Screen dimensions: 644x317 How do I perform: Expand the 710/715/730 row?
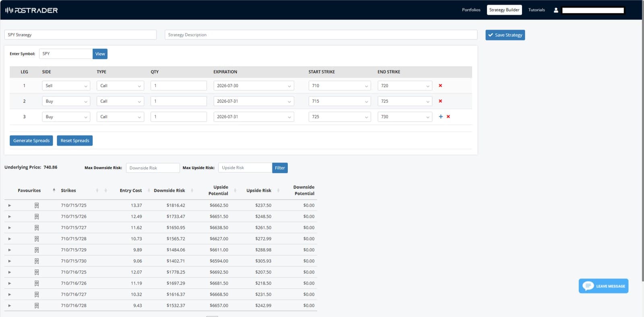10,261
